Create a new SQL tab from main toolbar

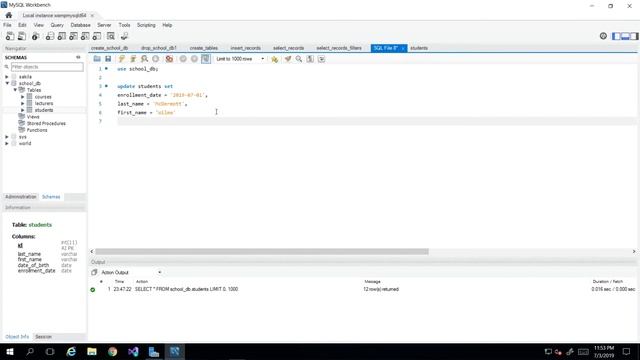10,36
